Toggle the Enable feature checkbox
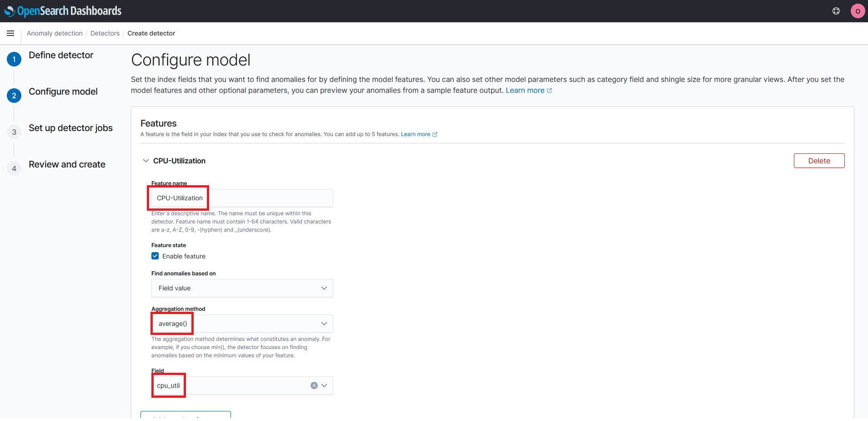 coord(155,256)
